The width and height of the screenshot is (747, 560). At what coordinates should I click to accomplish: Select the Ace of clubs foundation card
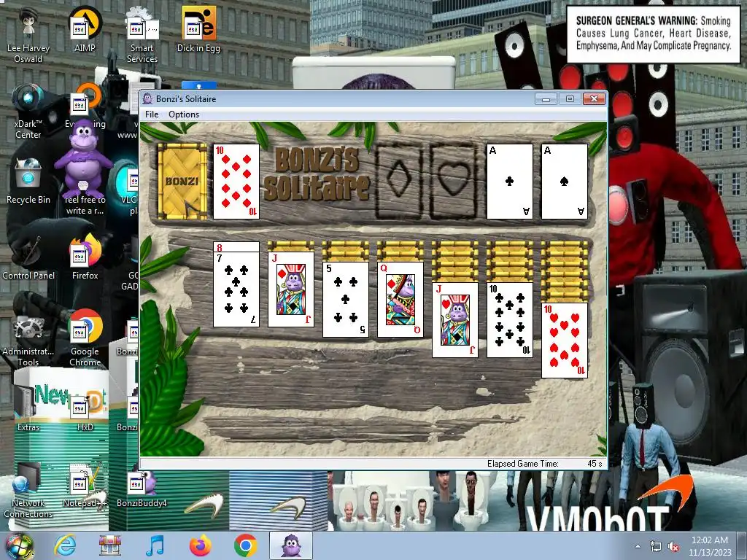[509, 182]
